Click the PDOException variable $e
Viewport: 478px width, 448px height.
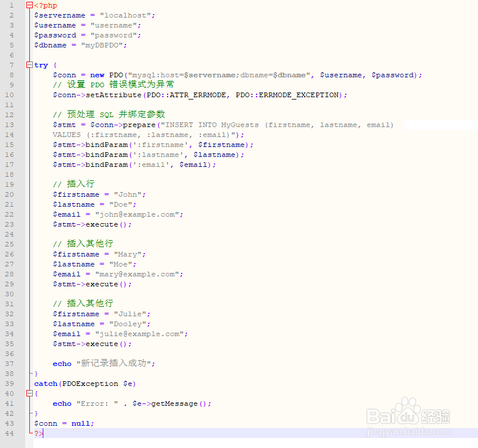coord(128,383)
